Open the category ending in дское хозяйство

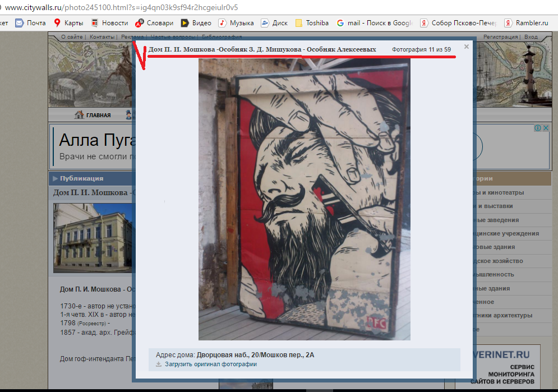[498, 261]
